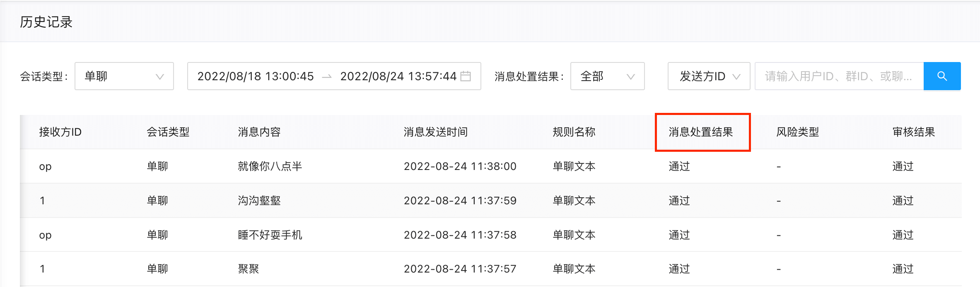Open the calendar icon in date range
The image size is (980, 287).
(466, 76)
